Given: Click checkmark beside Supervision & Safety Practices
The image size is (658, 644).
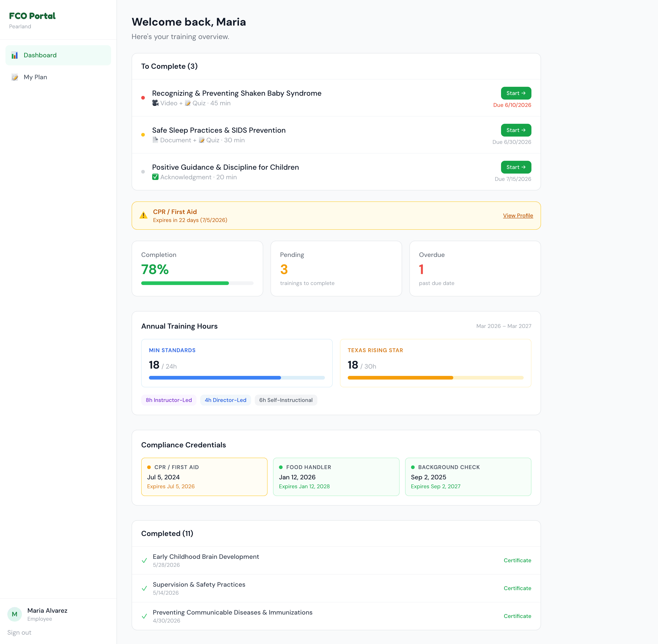Looking at the screenshot, I should (144, 589).
